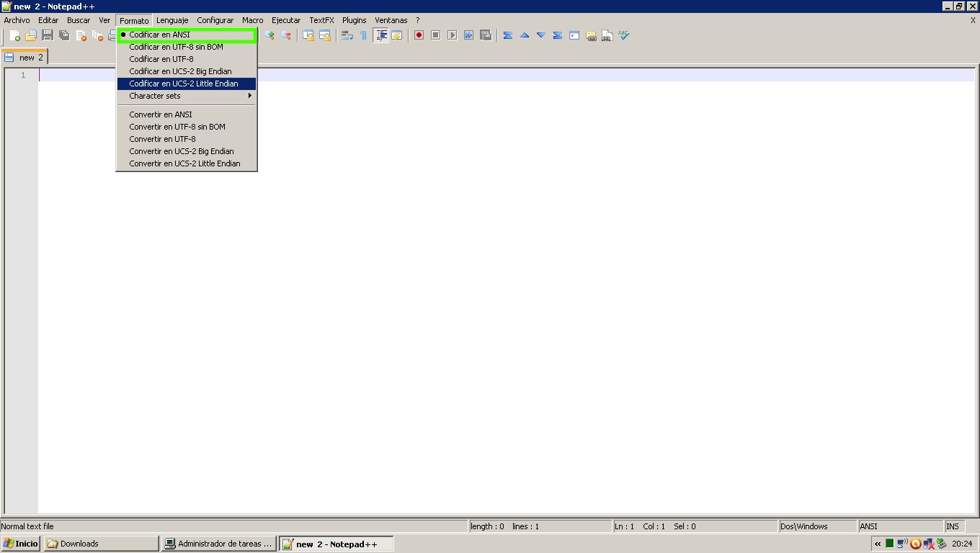Open the TextFX menu
Screen dimensions: 980x553
click(x=322, y=20)
